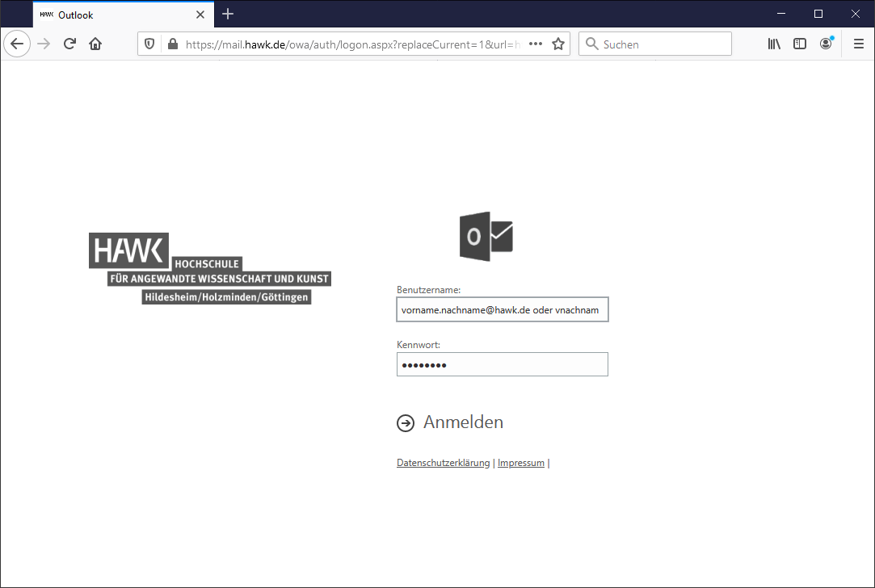This screenshot has height=588, width=875.
Task: Click the tracking protection shield icon
Action: point(149,44)
